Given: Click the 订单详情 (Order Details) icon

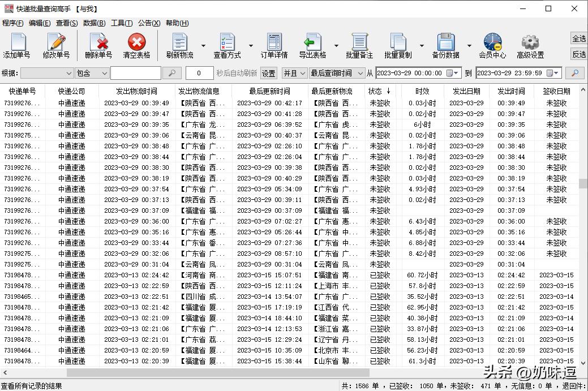Looking at the screenshot, I should pos(274,45).
